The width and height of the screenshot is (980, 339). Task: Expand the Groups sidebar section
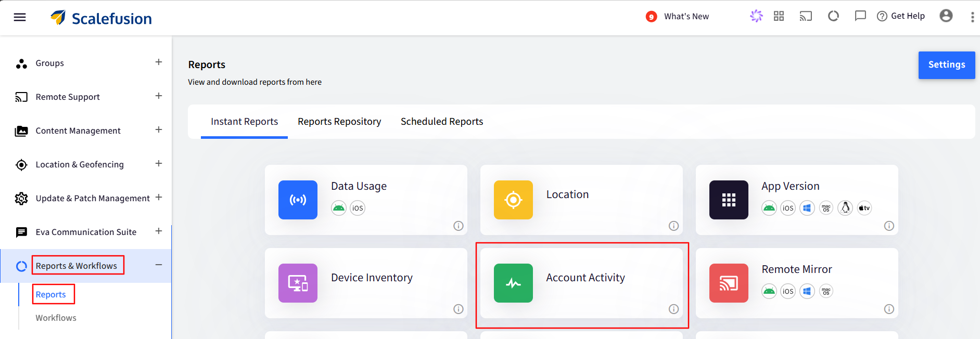[159, 62]
